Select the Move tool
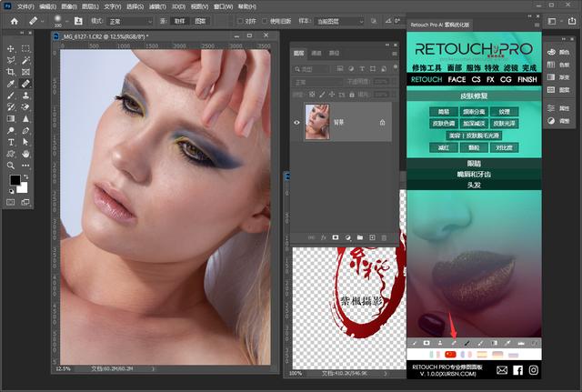Viewport: 582px width, 392px height. click(x=10, y=48)
